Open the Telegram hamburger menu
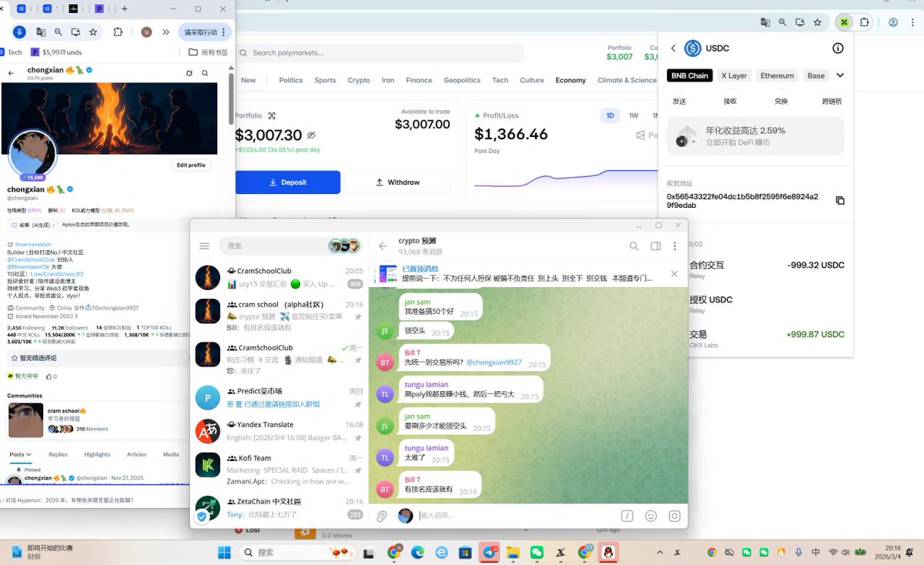924x565 pixels. pyautogui.click(x=204, y=246)
